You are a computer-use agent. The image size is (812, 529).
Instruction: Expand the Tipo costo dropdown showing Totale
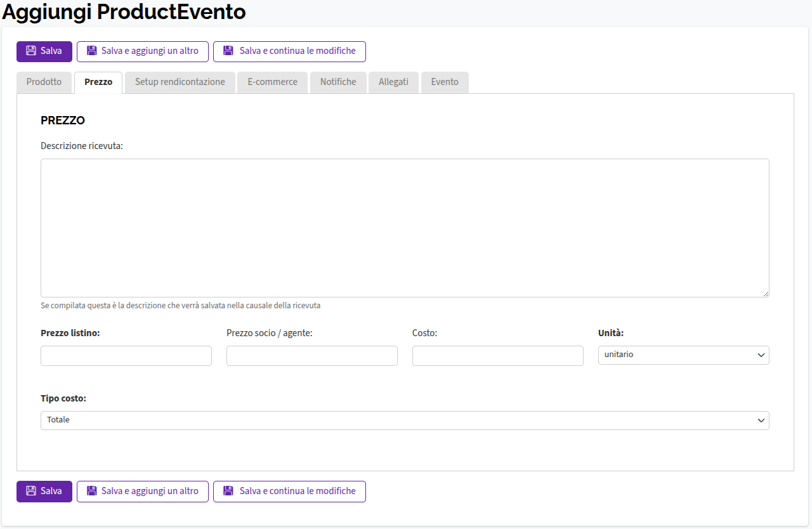tap(405, 421)
